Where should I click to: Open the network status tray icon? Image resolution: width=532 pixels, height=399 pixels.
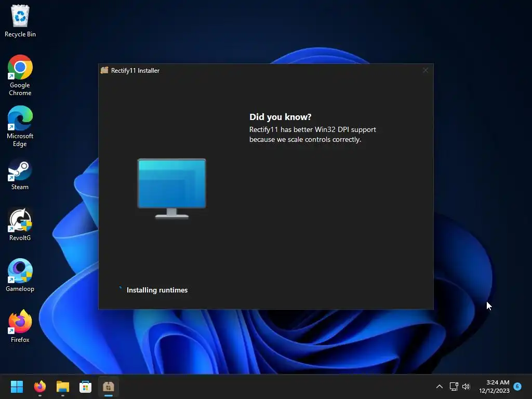454,387
